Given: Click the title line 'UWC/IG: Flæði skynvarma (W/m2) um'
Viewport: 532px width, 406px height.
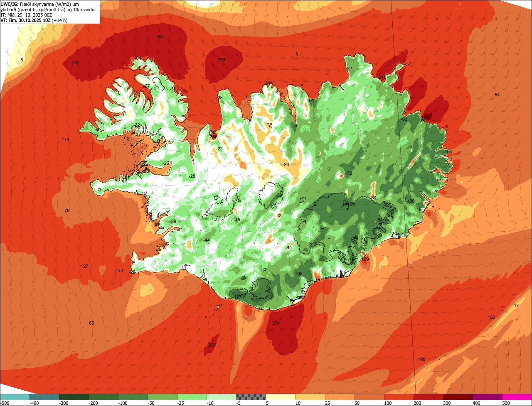Looking at the screenshot, I should [x=39, y=4].
